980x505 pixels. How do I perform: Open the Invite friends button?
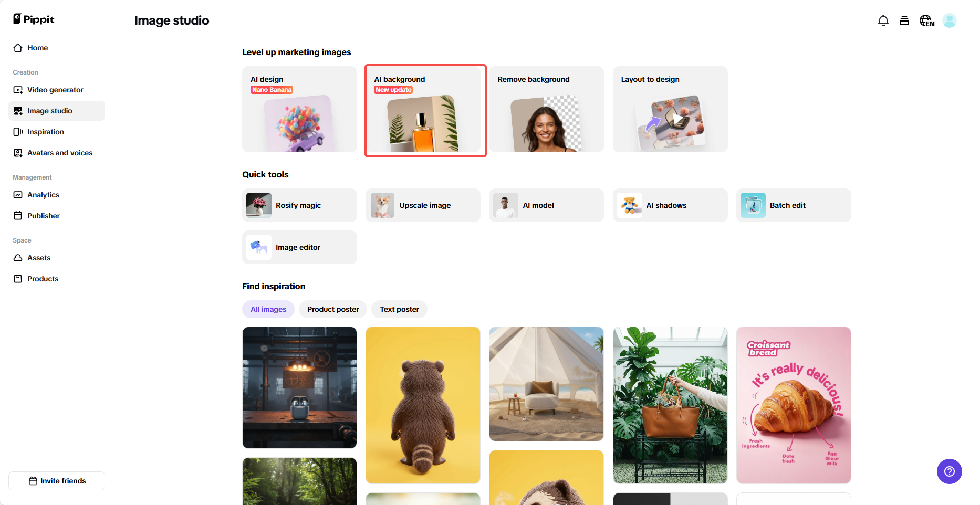56,481
